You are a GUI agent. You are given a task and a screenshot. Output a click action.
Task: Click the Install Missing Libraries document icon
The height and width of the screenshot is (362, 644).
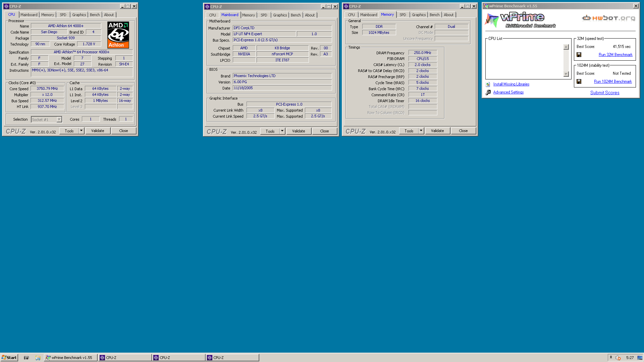tap(488, 84)
